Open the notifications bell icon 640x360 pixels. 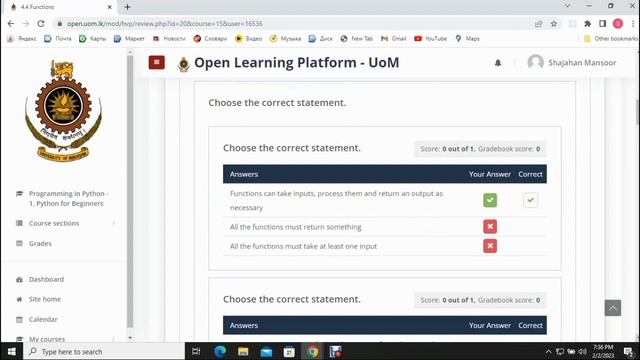[x=498, y=63]
